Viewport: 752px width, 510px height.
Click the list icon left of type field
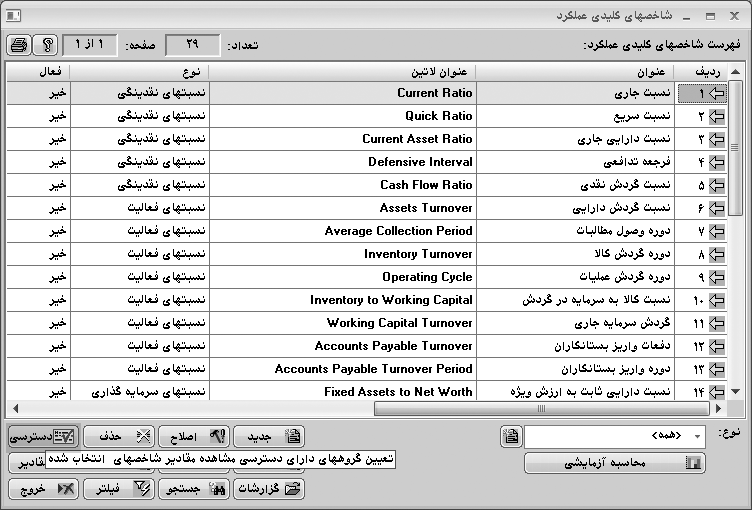click(x=511, y=437)
